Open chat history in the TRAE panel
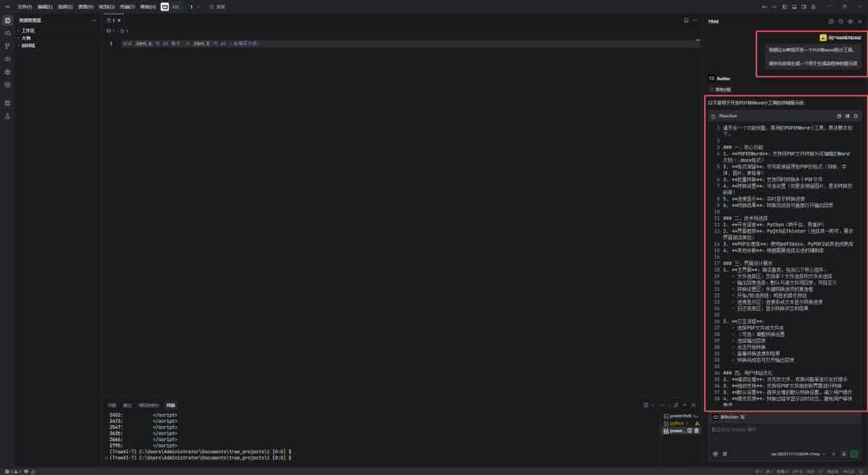The width and height of the screenshot is (868, 475). coord(841,22)
